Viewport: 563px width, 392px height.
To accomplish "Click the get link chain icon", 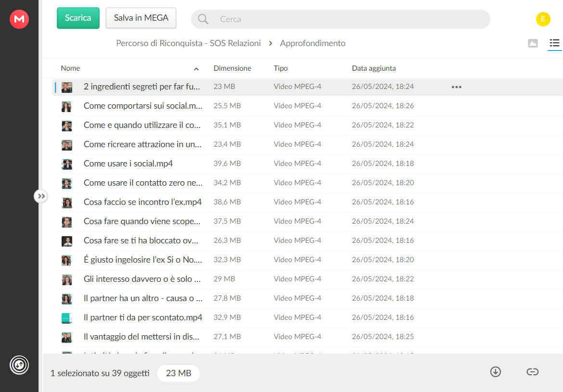I will (533, 372).
